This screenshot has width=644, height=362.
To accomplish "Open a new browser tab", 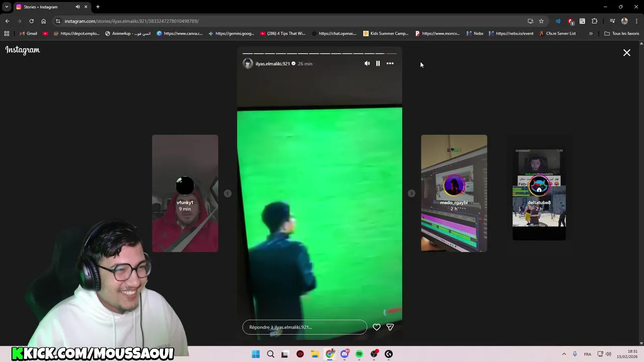I will click(98, 7).
